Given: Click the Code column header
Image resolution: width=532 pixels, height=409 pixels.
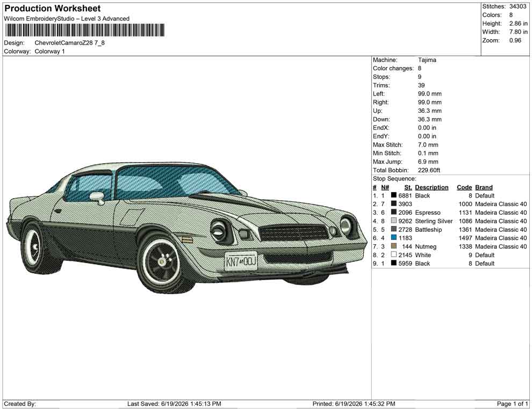Looking at the screenshot, I should [x=464, y=187].
